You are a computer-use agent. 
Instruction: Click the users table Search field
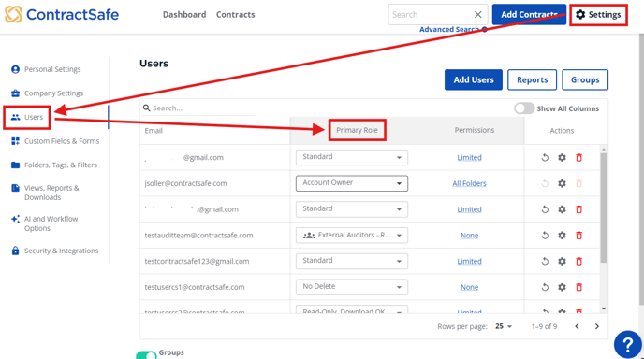click(x=199, y=108)
